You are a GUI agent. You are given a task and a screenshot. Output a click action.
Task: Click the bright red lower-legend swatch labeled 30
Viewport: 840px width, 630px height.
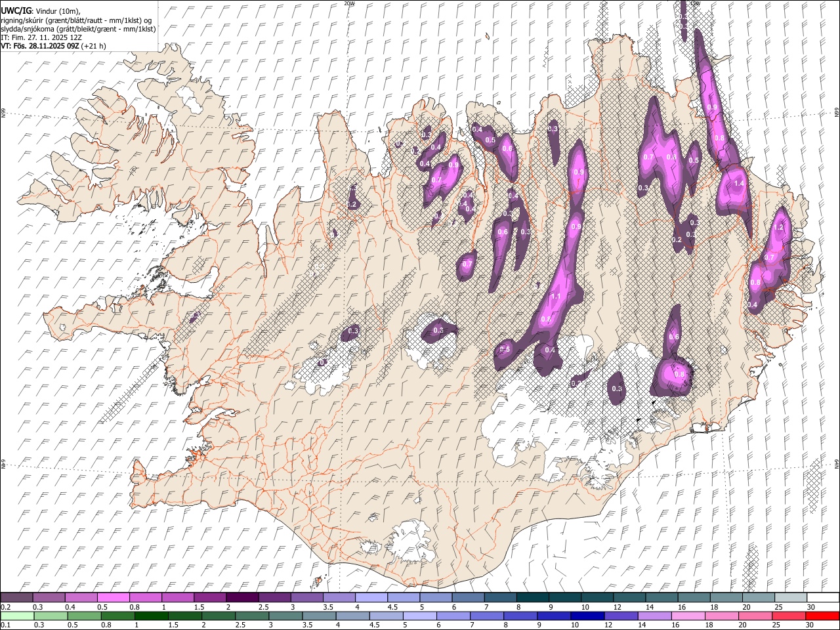click(822, 616)
